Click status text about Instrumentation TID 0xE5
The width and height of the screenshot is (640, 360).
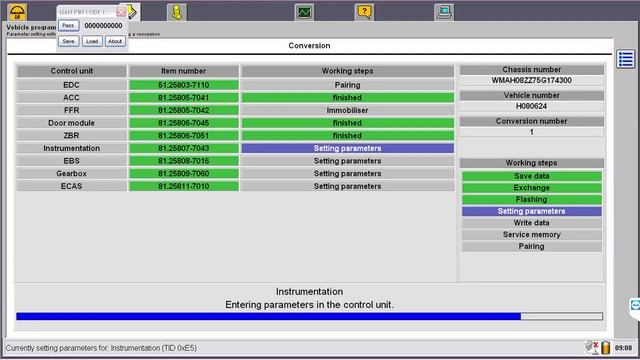pos(101,348)
